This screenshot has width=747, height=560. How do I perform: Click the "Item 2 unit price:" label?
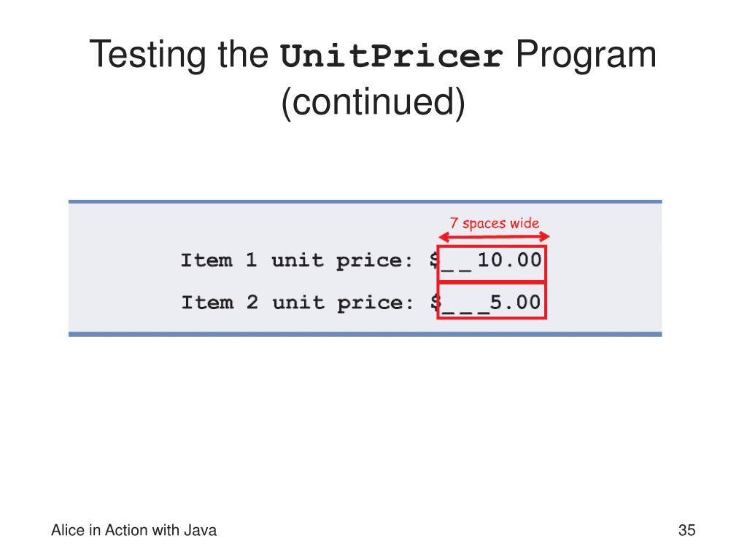click(x=297, y=303)
